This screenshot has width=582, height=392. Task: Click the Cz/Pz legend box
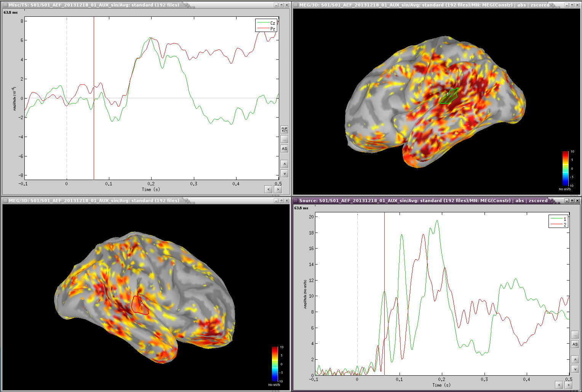tap(266, 25)
